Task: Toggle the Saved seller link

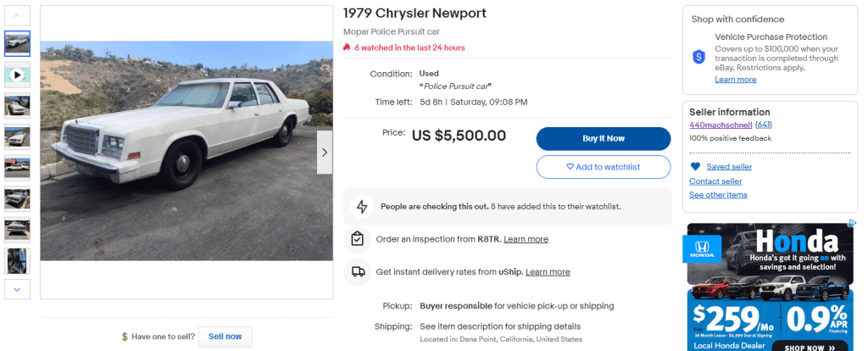Action: 729,167
